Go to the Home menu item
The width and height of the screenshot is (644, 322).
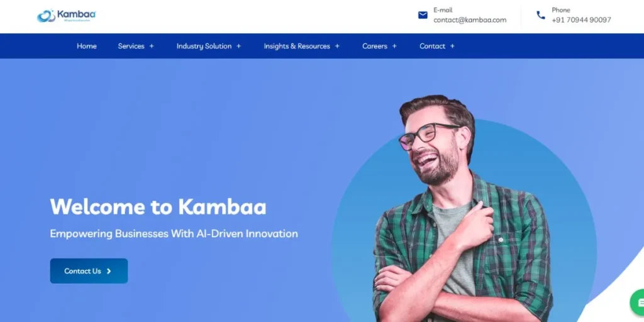pos(87,46)
